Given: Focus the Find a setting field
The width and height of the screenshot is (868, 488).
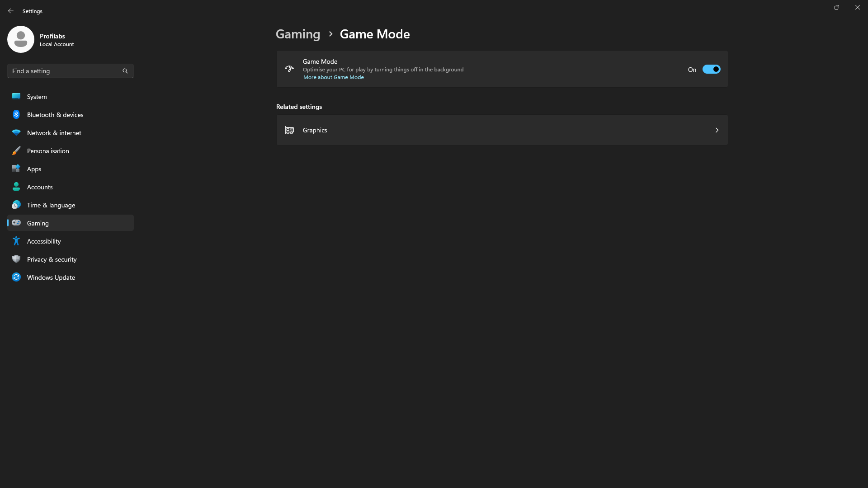Looking at the screenshot, I should (71, 71).
